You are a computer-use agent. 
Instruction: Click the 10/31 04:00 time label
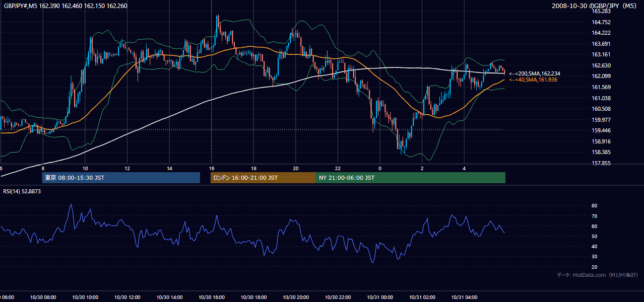464,297
